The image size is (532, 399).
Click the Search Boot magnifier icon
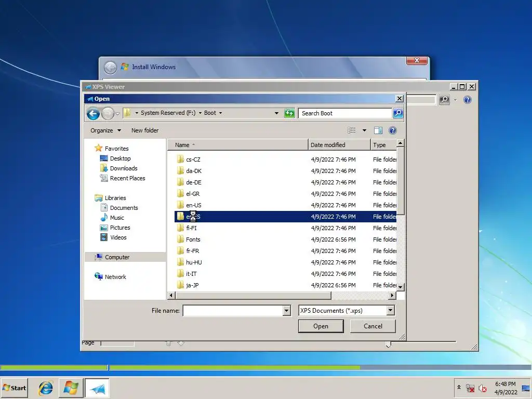pos(398,113)
